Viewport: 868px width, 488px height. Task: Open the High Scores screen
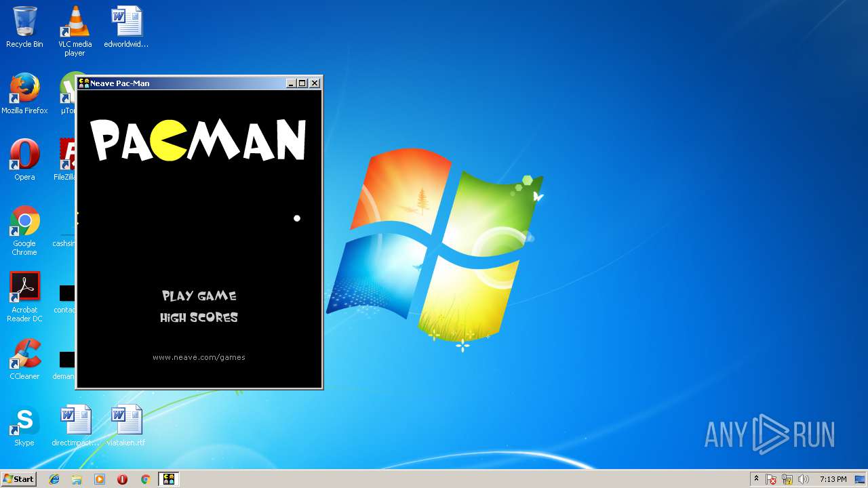pyautogui.click(x=199, y=317)
